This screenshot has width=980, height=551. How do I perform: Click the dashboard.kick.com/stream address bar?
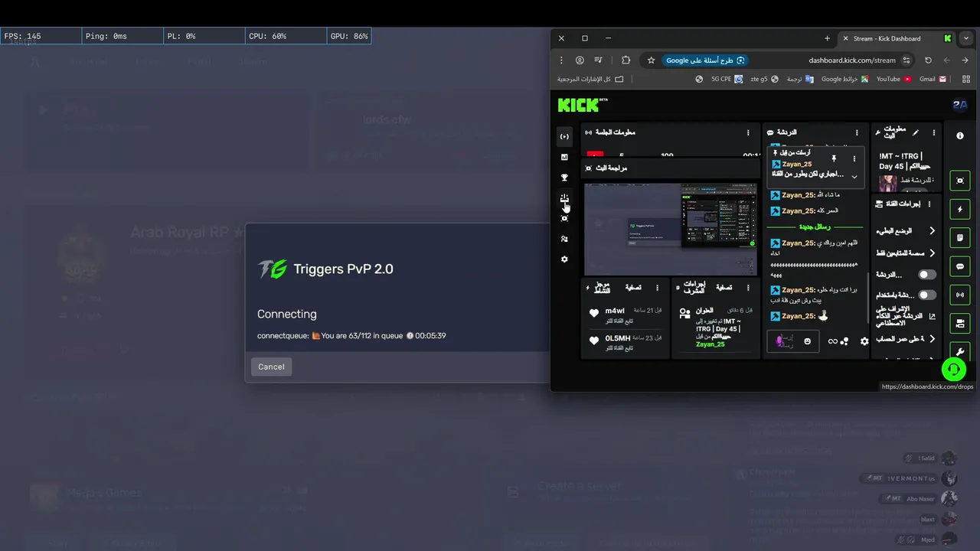[x=851, y=60]
